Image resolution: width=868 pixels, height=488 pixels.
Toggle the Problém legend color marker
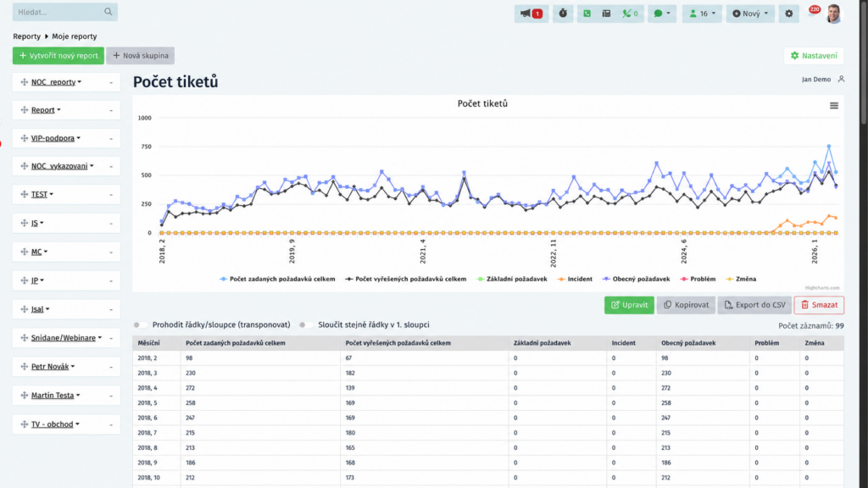tap(684, 279)
